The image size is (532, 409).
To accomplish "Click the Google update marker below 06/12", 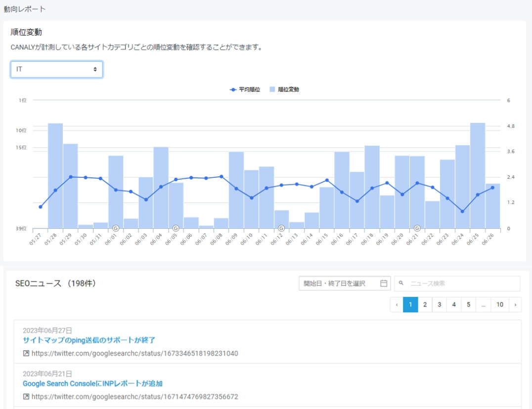I will click(282, 228).
